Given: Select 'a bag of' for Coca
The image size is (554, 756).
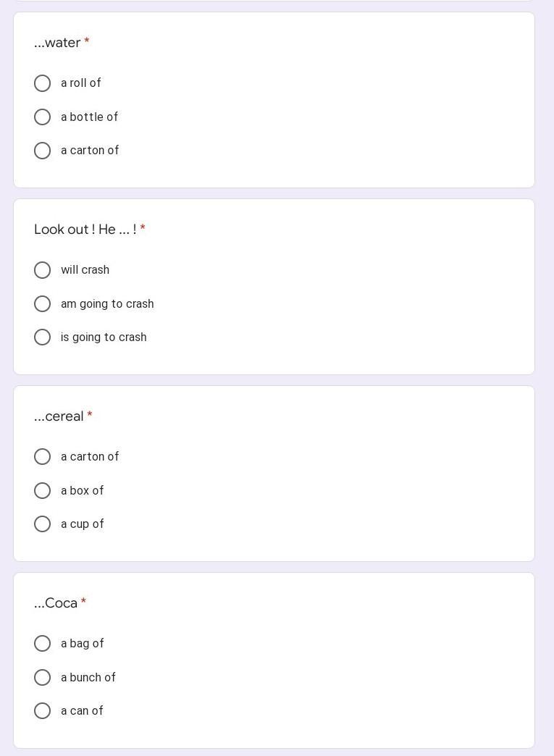Looking at the screenshot, I should [x=43, y=644].
